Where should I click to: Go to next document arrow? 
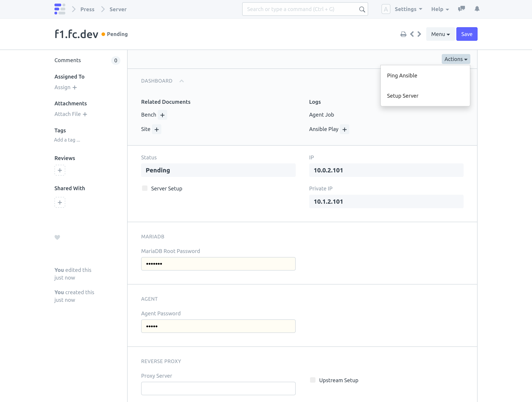point(419,34)
